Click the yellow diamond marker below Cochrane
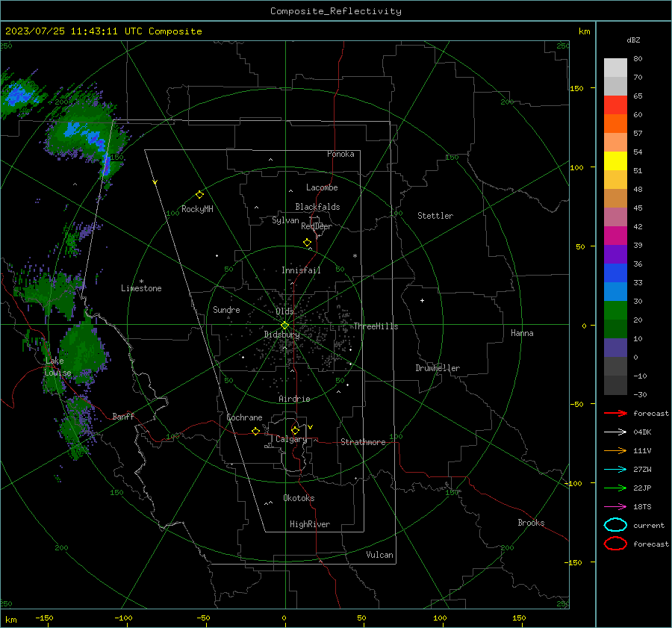This screenshot has width=672, height=628. 255,431
